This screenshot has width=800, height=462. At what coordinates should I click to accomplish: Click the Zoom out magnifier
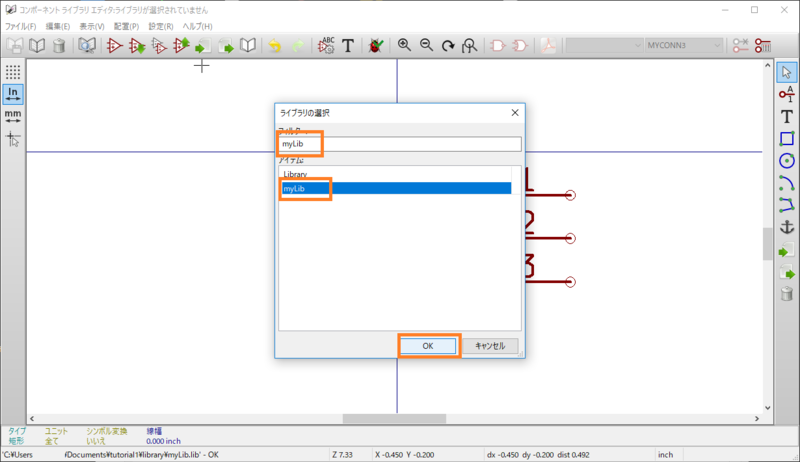coord(426,45)
